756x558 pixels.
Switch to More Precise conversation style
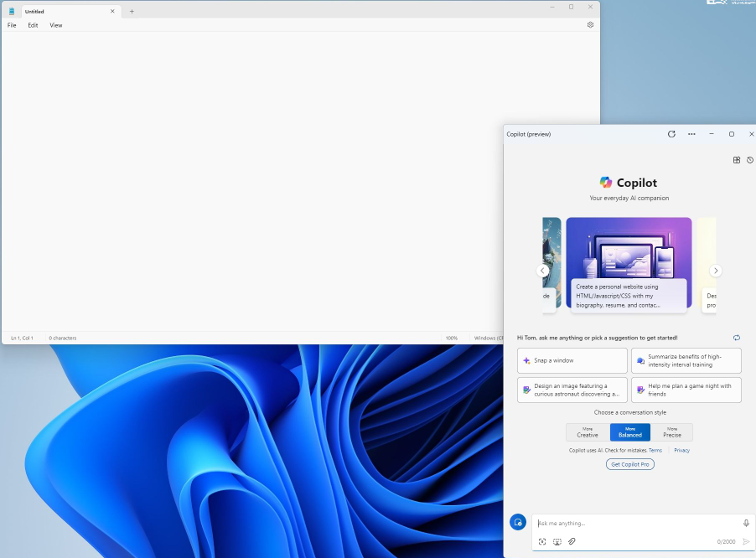(x=672, y=431)
